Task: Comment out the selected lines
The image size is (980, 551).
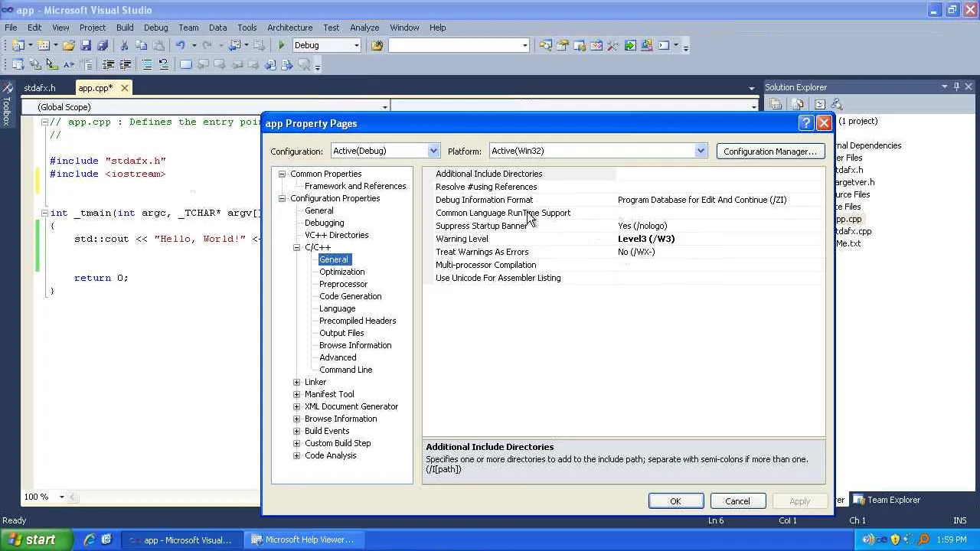Action: coord(146,65)
